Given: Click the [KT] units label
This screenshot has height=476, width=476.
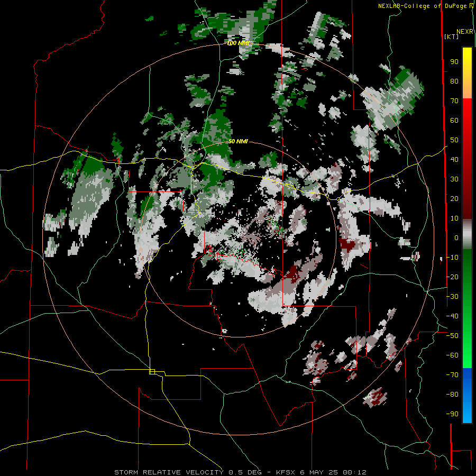Looking at the screenshot, I should 452,36.
